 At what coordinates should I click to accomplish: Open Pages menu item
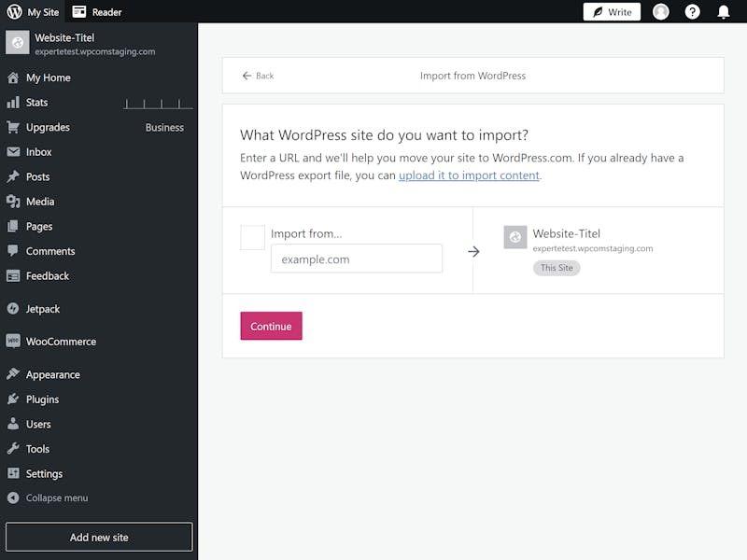(39, 227)
